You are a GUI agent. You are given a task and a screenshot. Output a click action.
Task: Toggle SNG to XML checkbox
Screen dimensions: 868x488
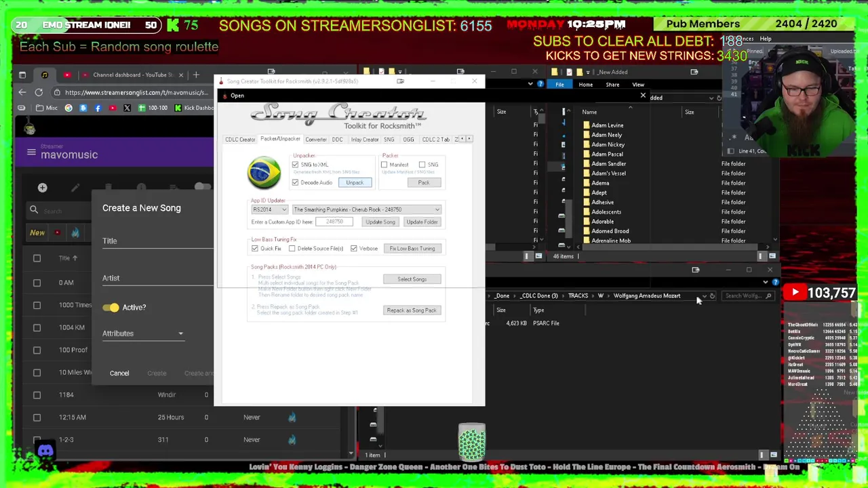295,165
